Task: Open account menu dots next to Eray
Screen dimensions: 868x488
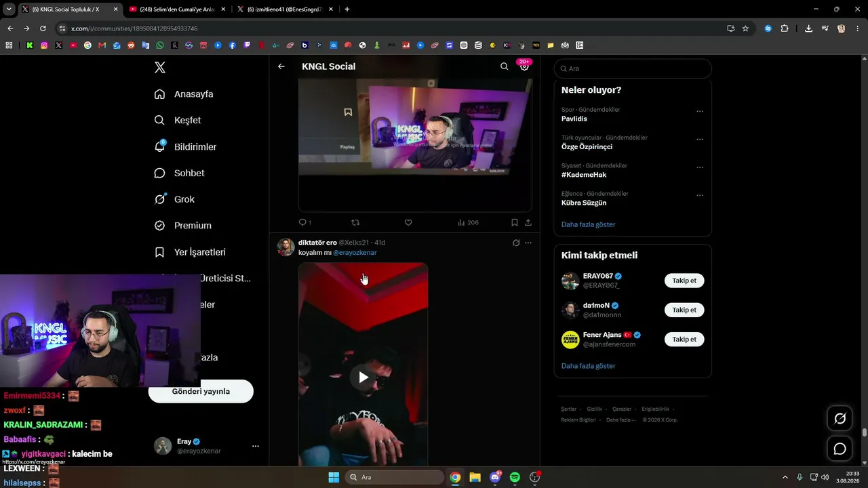Action: [256, 446]
